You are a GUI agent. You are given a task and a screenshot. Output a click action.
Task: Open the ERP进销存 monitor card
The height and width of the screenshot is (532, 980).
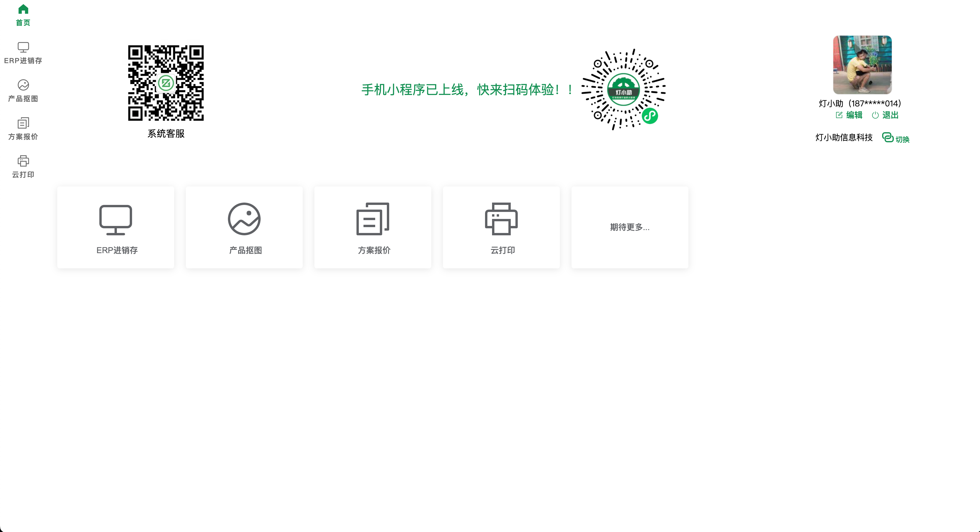click(116, 227)
